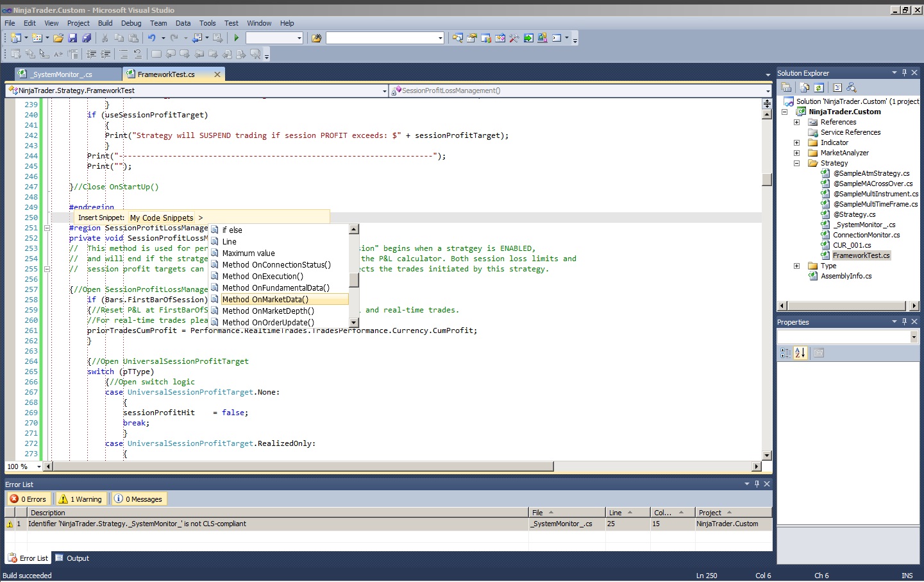Open the Properties Window toolbar icon

pos(471,39)
